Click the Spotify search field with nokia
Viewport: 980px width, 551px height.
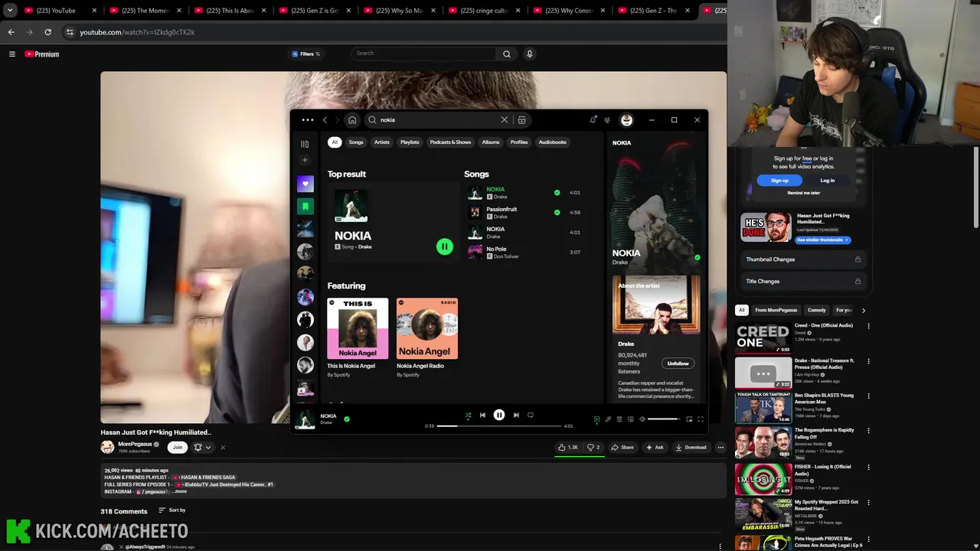point(438,120)
